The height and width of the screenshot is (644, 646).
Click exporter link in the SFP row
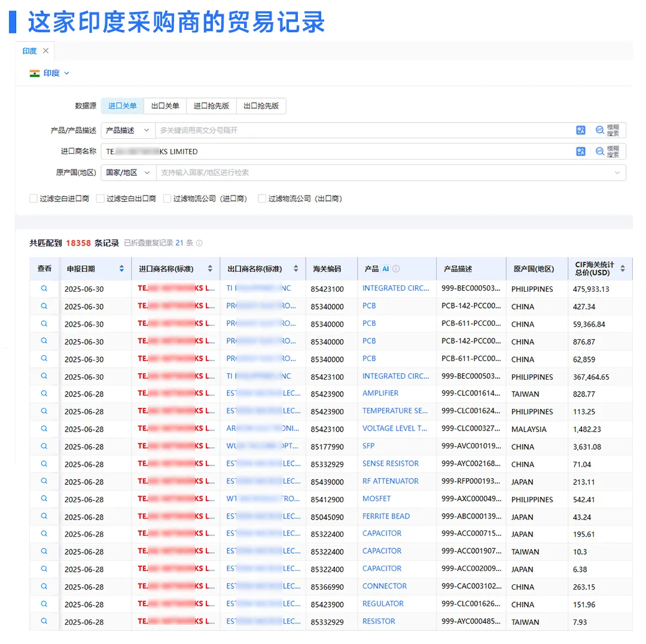[x=262, y=446]
